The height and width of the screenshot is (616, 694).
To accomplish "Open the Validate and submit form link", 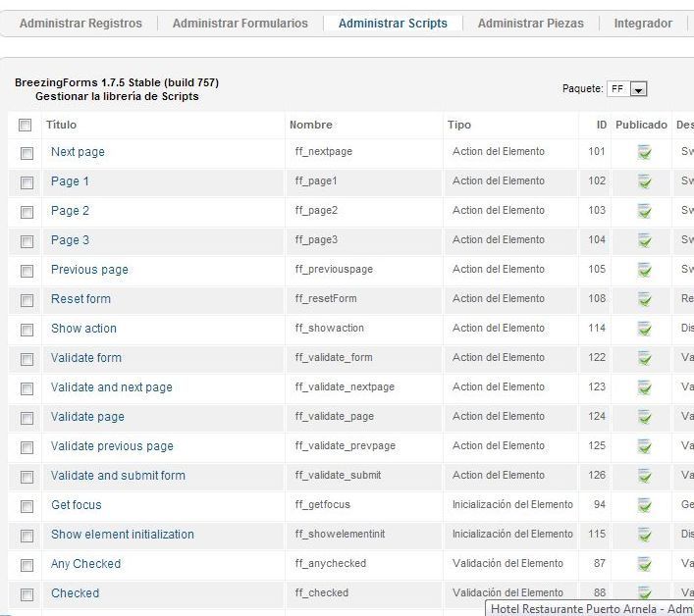I will point(118,476).
